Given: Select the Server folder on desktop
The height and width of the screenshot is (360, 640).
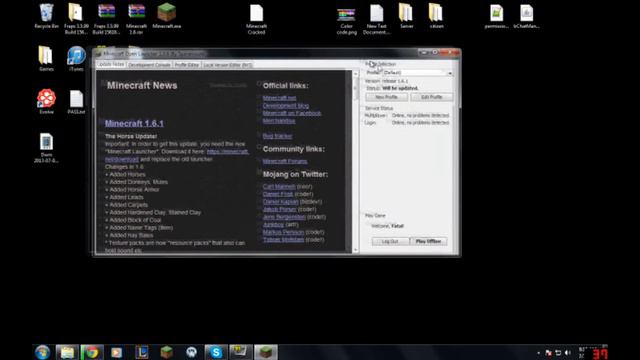Looking at the screenshot, I should pyautogui.click(x=406, y=16).
